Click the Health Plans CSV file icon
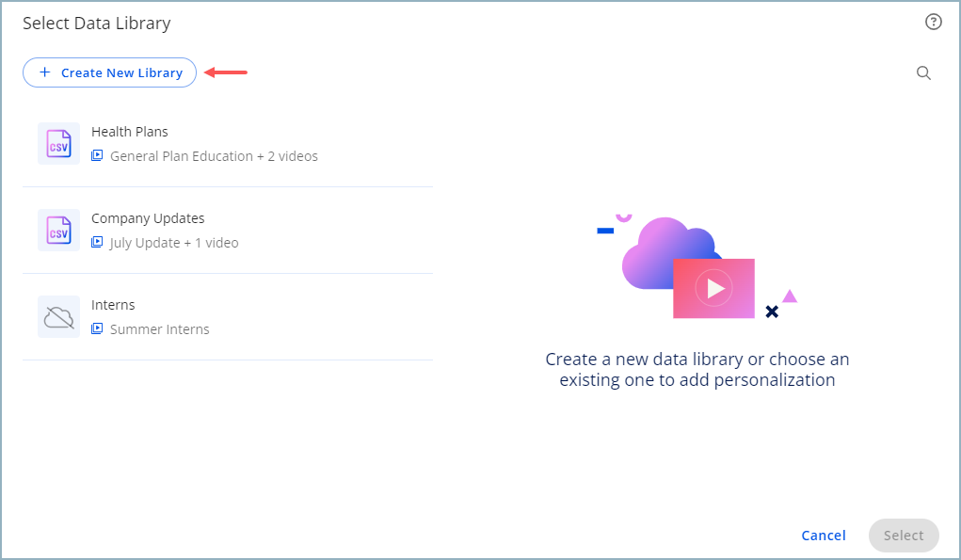This screenshot has width=961, height=560. pyautogui.click(x=59, y=143)
